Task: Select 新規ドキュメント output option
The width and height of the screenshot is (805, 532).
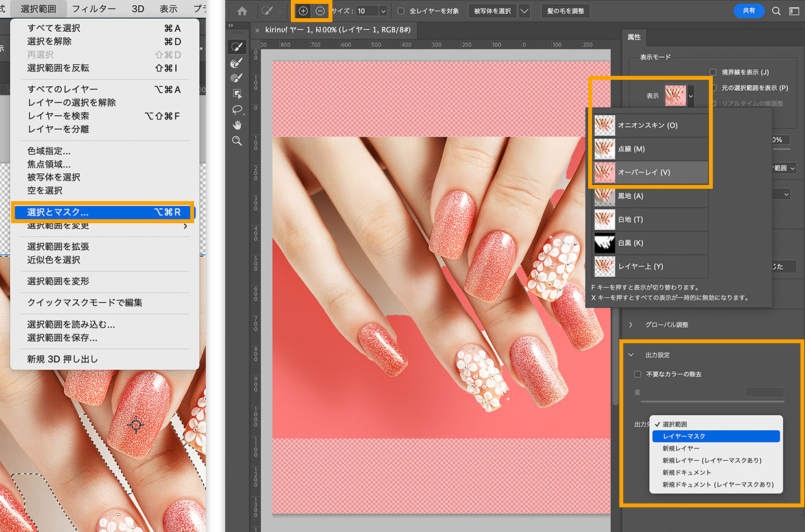Action: [x=716, y=472]
